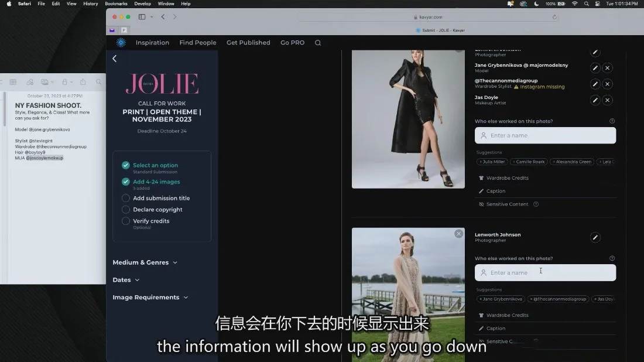Add suggestion Camille Roark
Image resolution: width=644 pixels, height=362 pixels.
(529, 162)
